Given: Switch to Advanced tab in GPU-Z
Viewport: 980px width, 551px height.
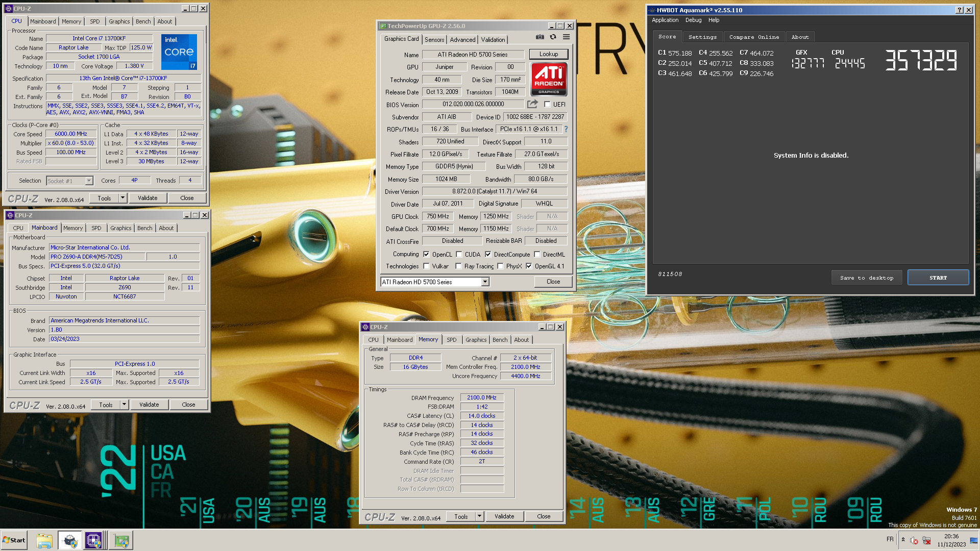Looking at the screenshot, I should point(462,40).
